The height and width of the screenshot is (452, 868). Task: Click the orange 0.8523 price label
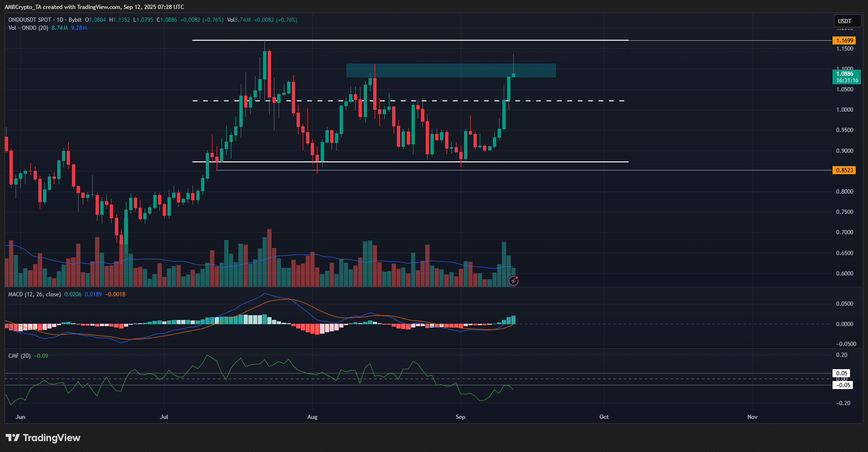click(844, 170)
